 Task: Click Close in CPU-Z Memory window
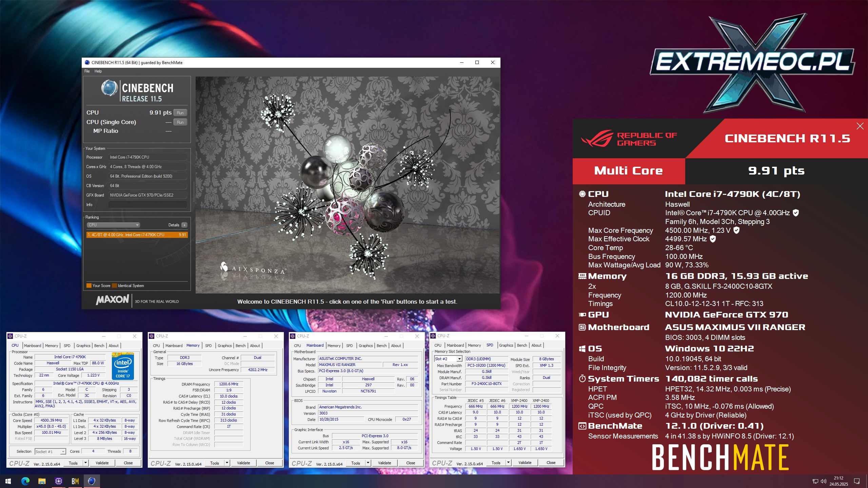[x=270, y=463]
